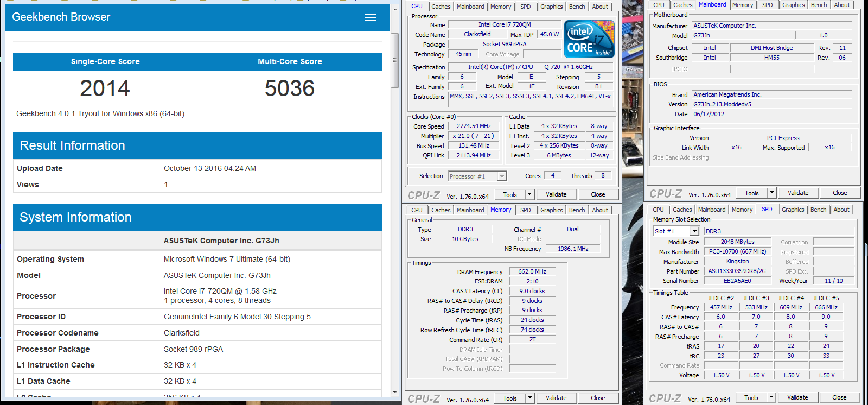The image size is (868, 405).
Task: Switch to SPD tab in CPU window
Action: coord(526,7)
